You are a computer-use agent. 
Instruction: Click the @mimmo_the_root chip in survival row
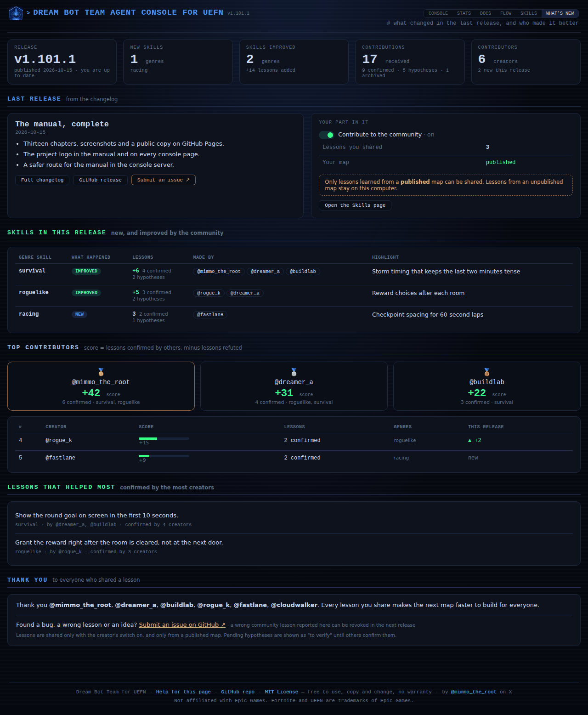[219, 272]
